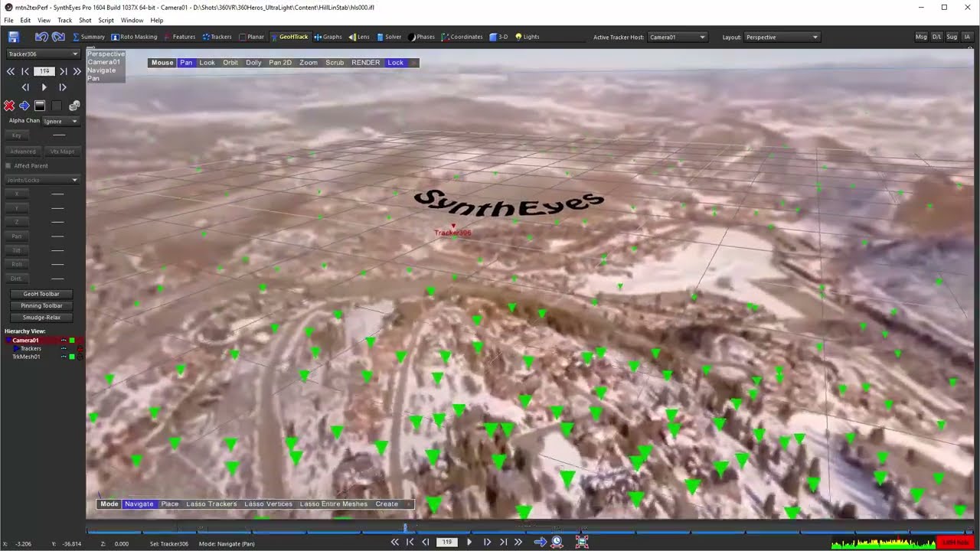Open the Active Tracker Host dropdown
The image size is (980, 551).
pos(678,37)
